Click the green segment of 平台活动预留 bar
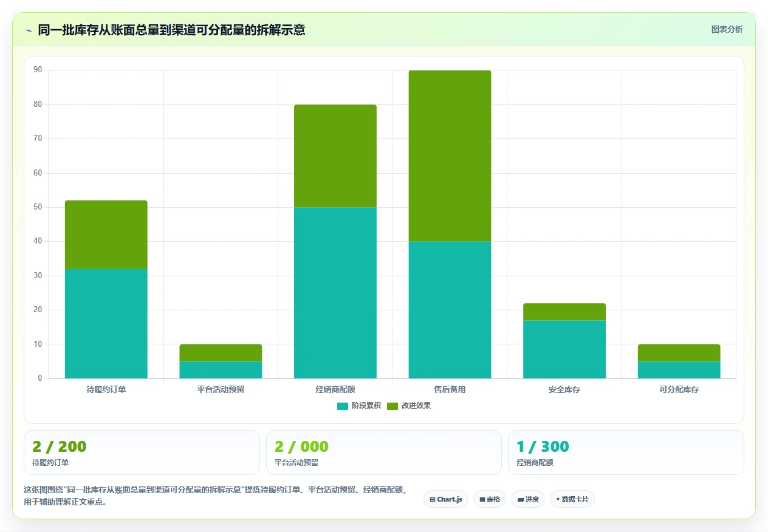The image size is (768, 532). click(221, 353)
